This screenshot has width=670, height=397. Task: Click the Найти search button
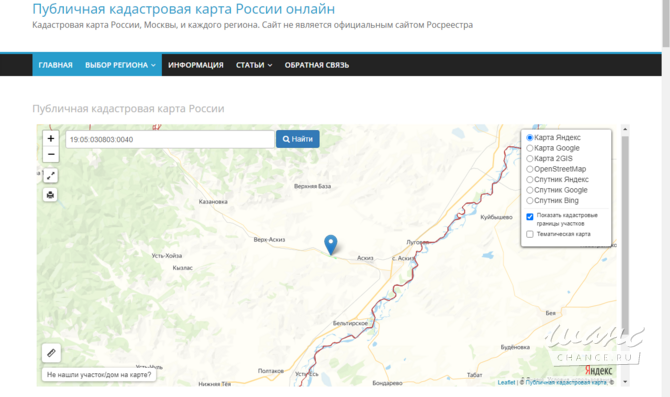298,139
